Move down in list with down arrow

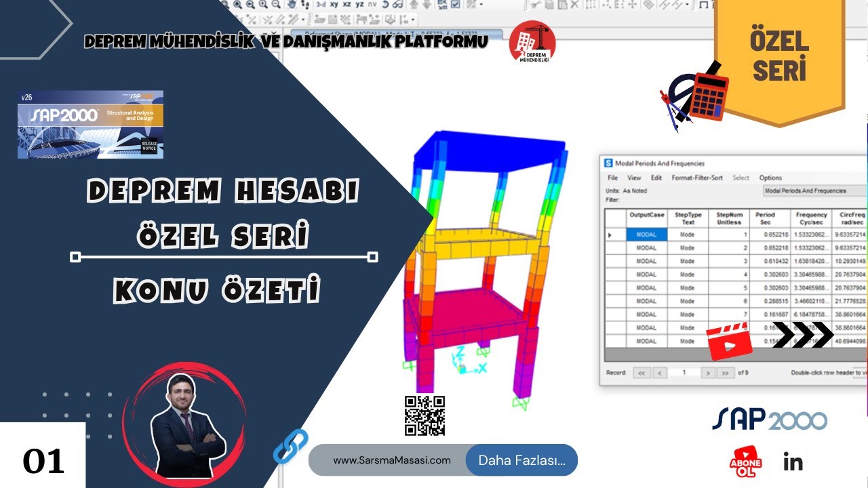[427, 4]
